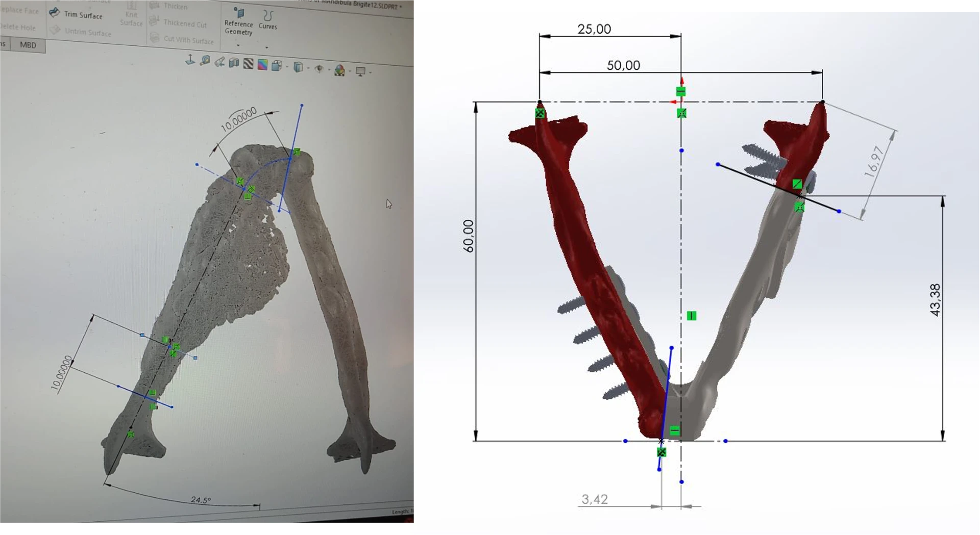Expand the View Settings monitor dropdown arrow
Screen dimensions: 980x535
(x=370, y=73)
